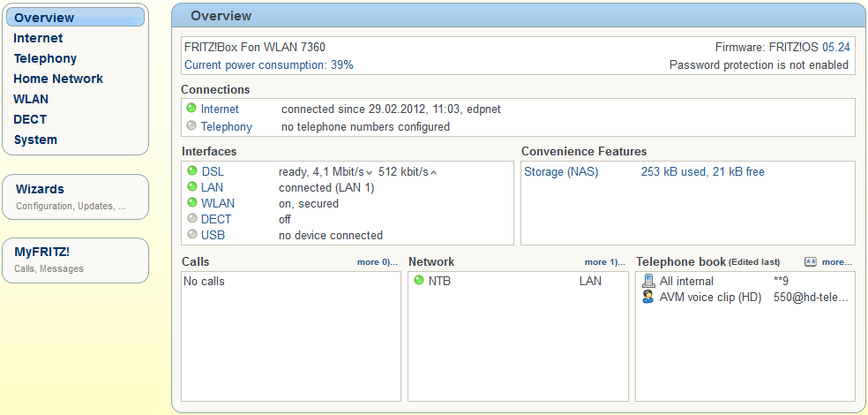Click 253 kB used, 21 kB free
This screenshot has height=415, width=868.
(x=702, y=172)
